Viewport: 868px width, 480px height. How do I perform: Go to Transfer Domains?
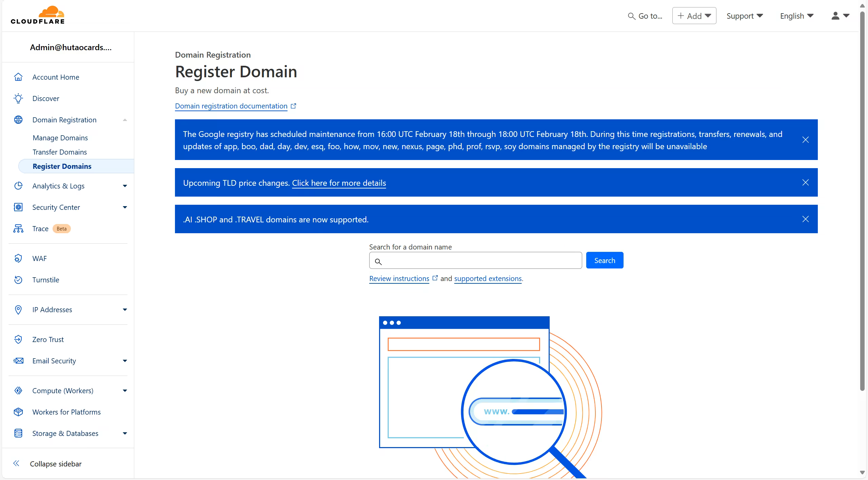(60, 152)
